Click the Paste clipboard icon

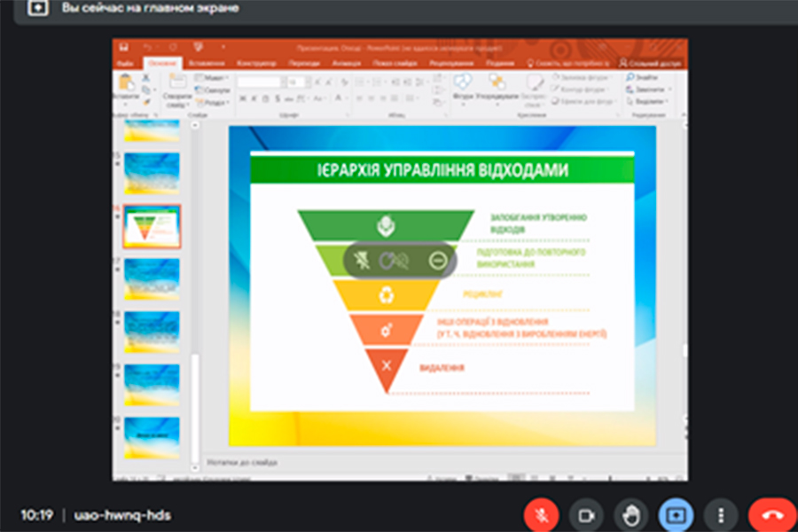pyautogui.click(x=126, y=82)
